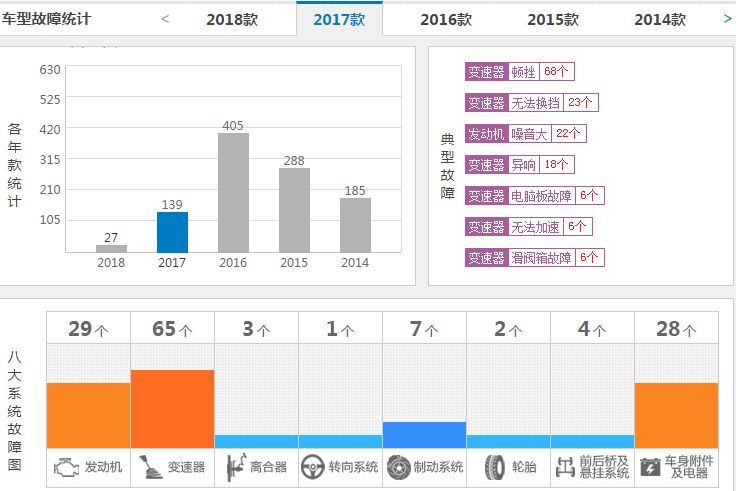The height and width of the screenshot is (491, 736).
Task: Click the orange transmission bar with 65 faults
Action: coord(172,408)
